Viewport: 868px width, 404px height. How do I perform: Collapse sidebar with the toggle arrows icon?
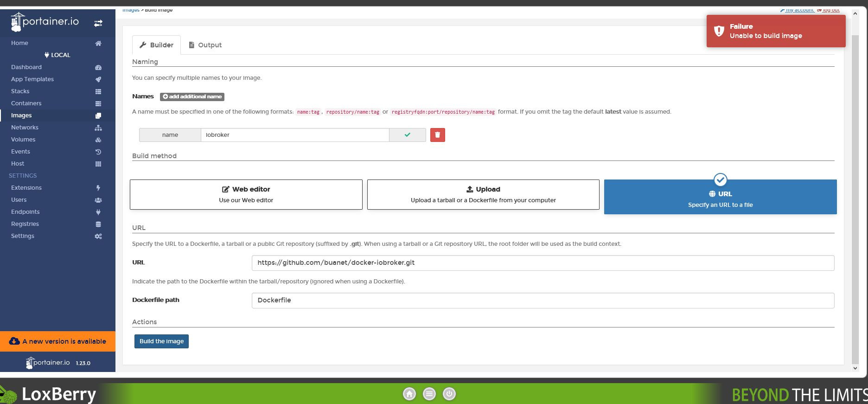98,23
